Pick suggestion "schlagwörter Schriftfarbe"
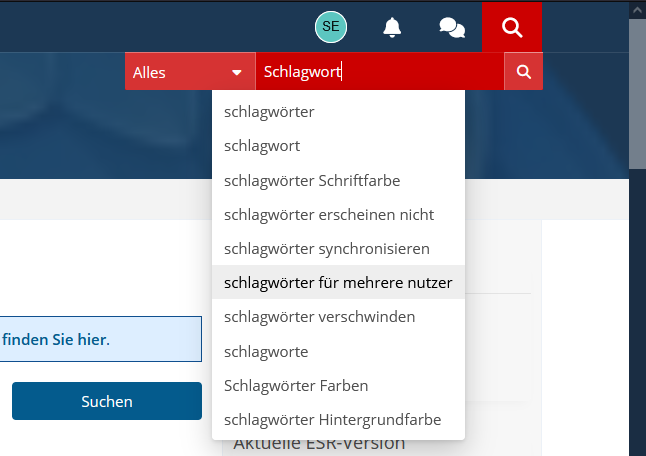The width and height of the screenshot is (646, 456). 312,181
